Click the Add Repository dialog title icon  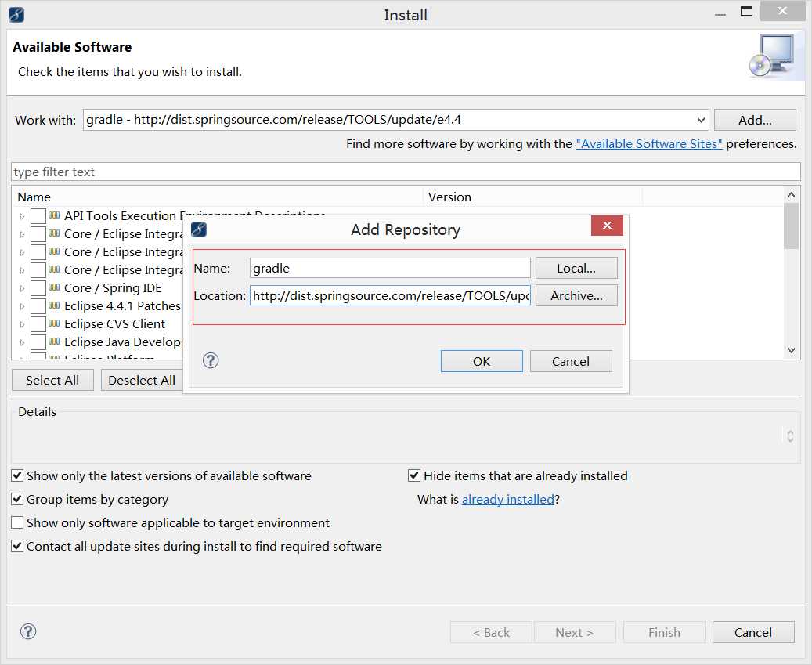coord(199,229)
